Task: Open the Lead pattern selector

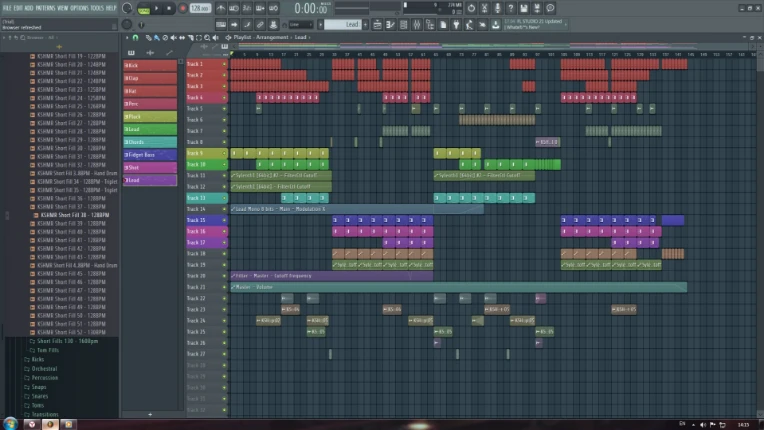Action: coord(343,24)
